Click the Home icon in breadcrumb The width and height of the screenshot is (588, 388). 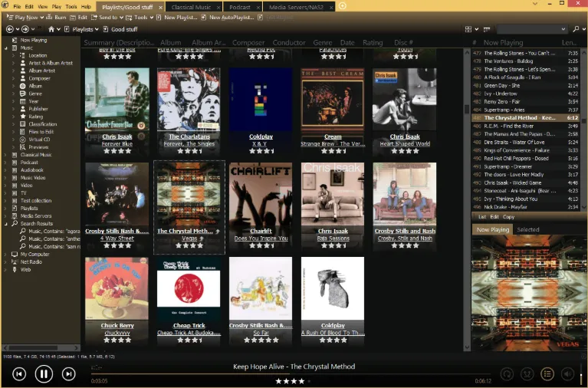click(x=51, y=29)
